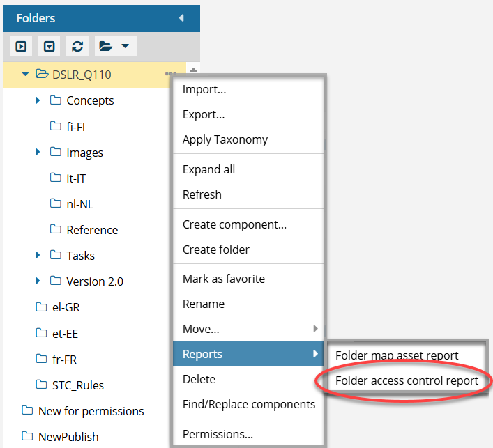Collapse the Folders panel with left arrow
This screenshot has height=448, width=493.
tap(181, 18)
